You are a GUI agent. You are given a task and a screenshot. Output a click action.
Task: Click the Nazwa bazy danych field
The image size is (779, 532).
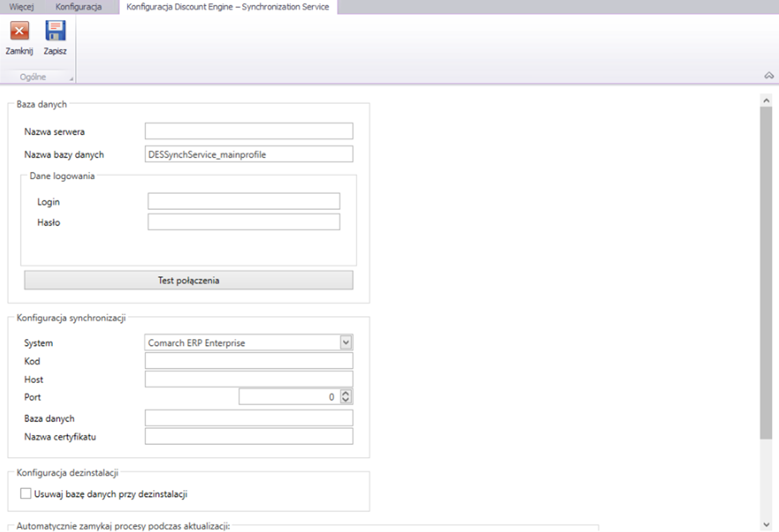pos(249,154)
